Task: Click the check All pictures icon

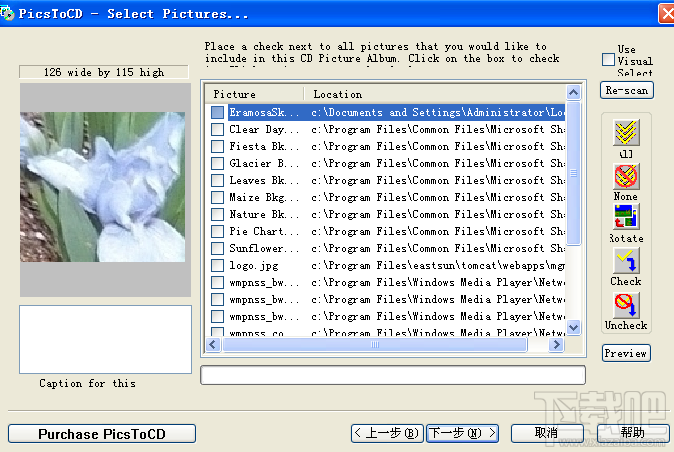Action: click(x=626, y=133)
